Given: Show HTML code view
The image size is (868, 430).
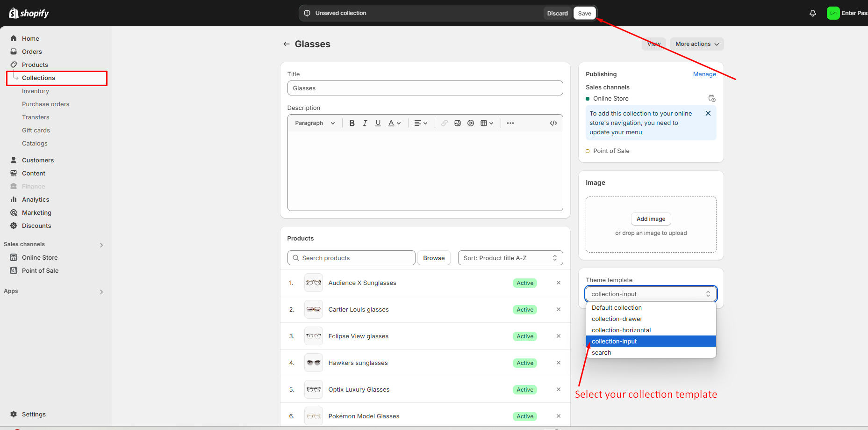Looking at the screenshot, I should [553, 123].
